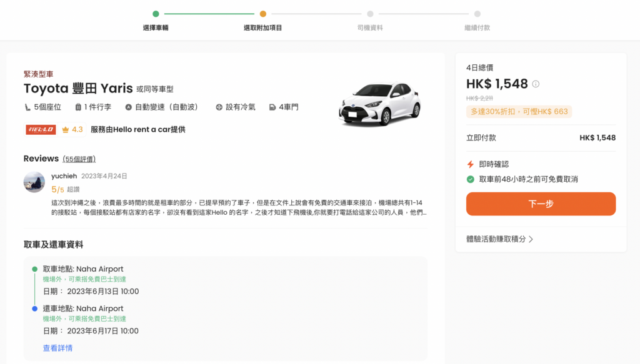The image size is (640, 364).
Task: Click the luggage icon next to 1件行李
Action: 78,107
